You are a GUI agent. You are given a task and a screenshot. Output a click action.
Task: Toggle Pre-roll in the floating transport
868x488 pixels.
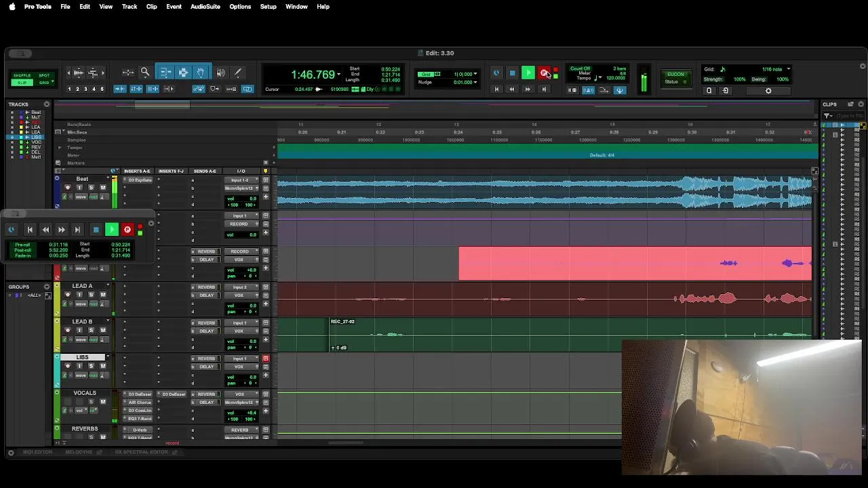point(22,245)
